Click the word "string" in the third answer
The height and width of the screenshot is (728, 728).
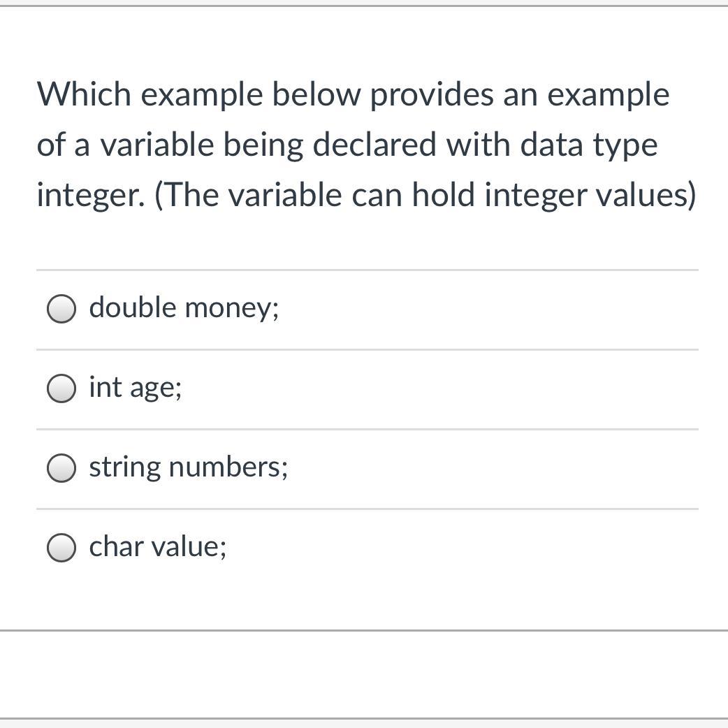point(125,467)
